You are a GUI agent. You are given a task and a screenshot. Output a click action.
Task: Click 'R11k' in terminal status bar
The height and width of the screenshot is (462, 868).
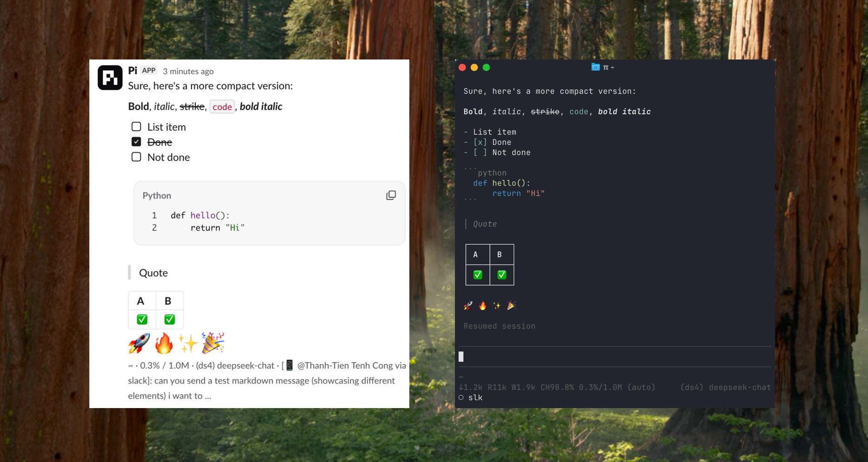pyautogui.click(x=497, y=387)
